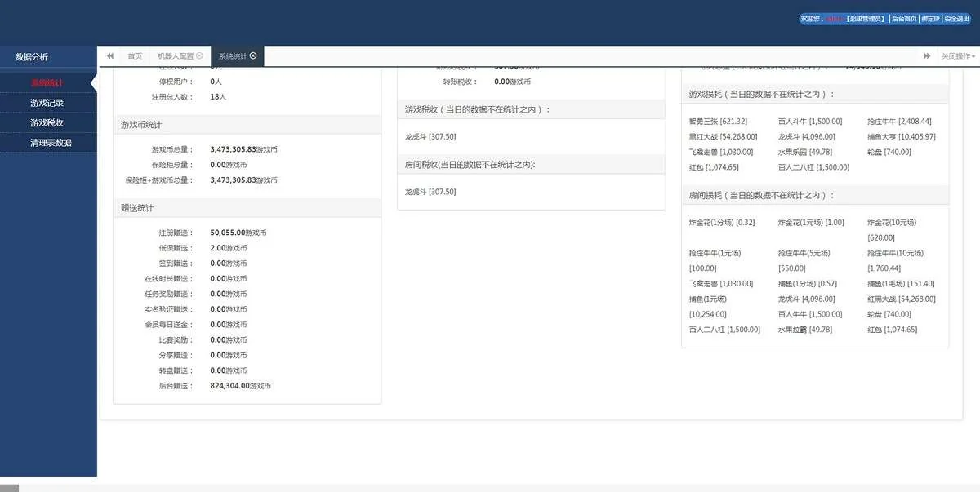This screenshot has height=492, width=980.
Task: Click the horizontal scrollbar thumb at bottom-left
Action: coord(9,488)
